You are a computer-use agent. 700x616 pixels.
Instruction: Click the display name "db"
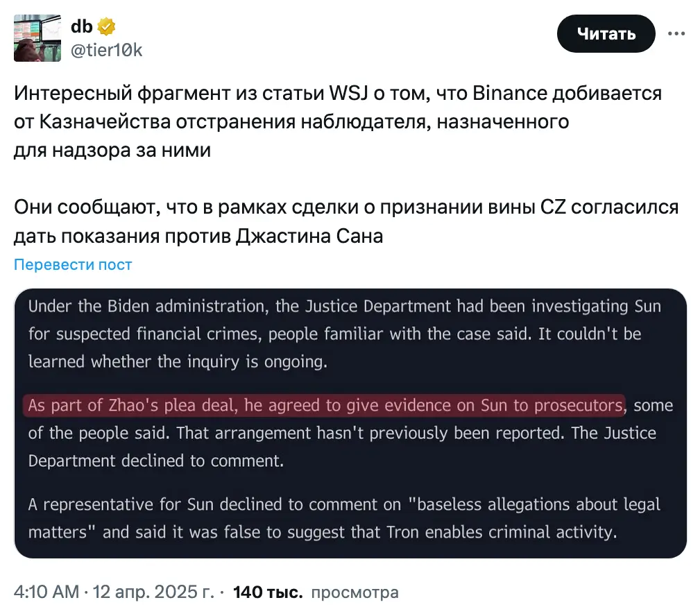(82, 27)
